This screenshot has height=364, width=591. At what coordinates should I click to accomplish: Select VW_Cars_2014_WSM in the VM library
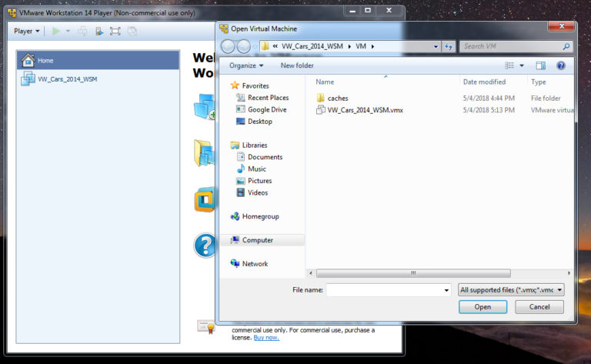tap(67, 78)
